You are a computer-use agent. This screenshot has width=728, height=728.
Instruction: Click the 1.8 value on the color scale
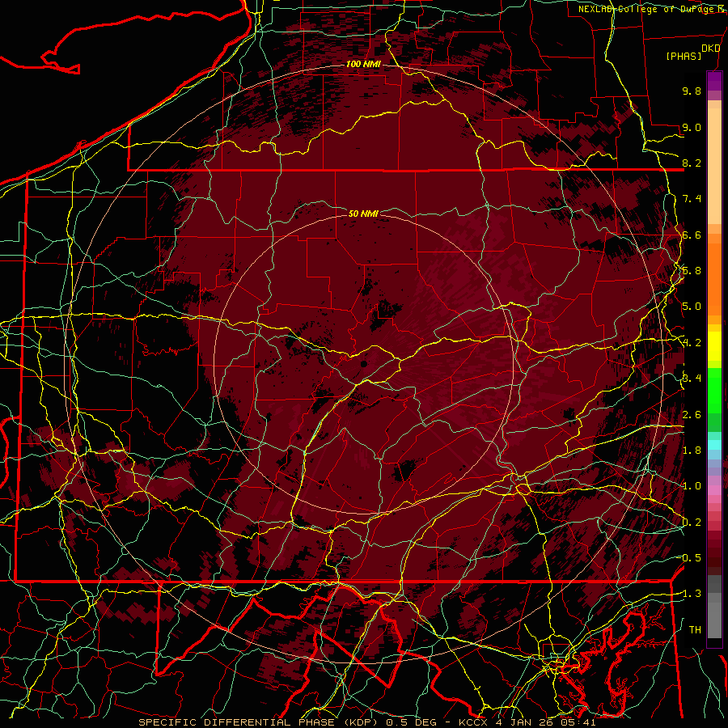point(692,451)
